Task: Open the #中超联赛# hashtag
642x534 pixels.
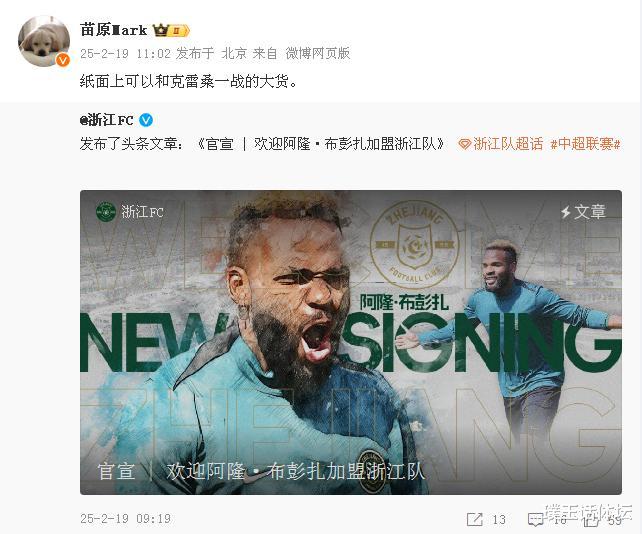Action: tap(585, 144)
